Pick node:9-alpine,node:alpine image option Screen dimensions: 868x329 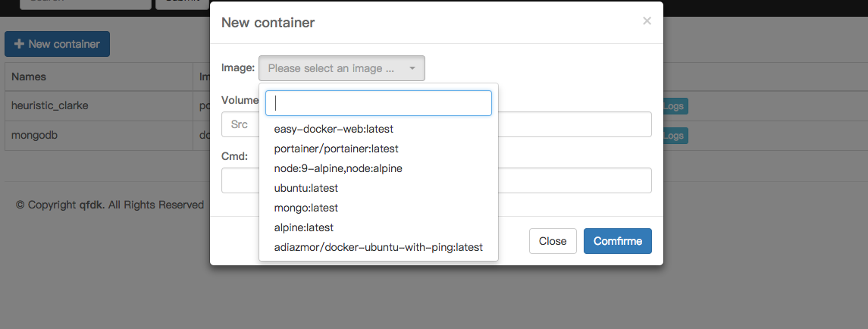pyautogui.click(x=338, y=168)
